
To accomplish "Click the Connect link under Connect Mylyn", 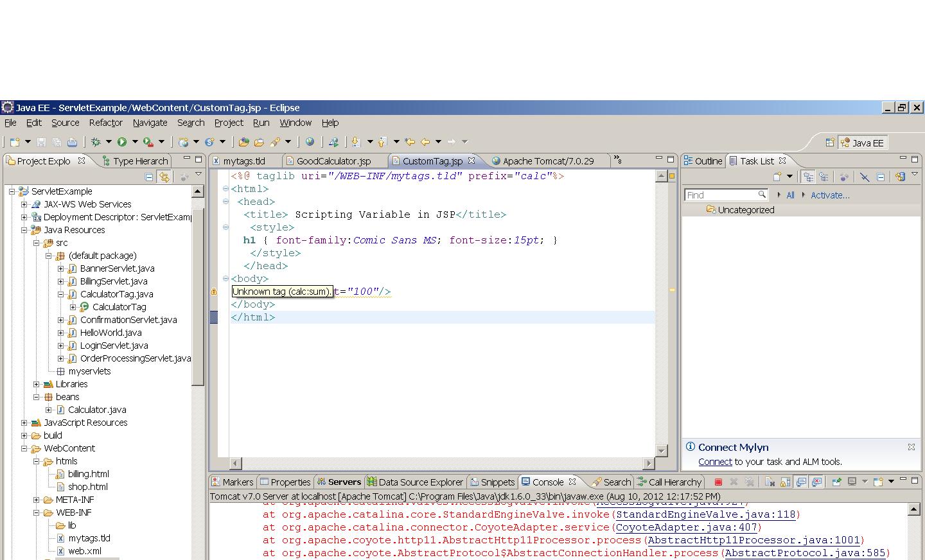I will click(715, 461).
